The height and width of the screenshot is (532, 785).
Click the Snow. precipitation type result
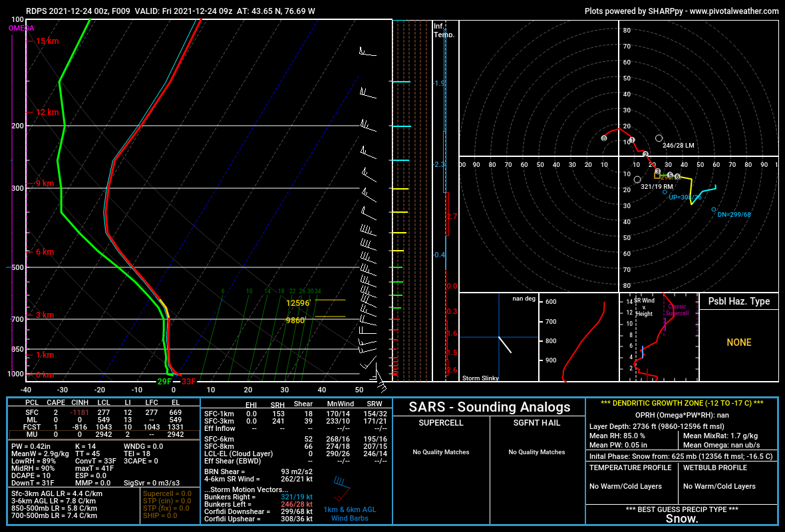pos(682,519)
